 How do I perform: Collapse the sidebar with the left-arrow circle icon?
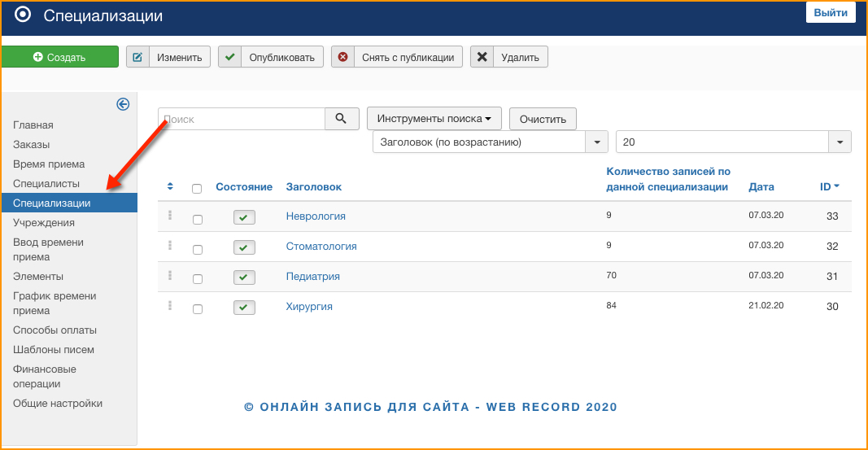click(x=123, y=104)
